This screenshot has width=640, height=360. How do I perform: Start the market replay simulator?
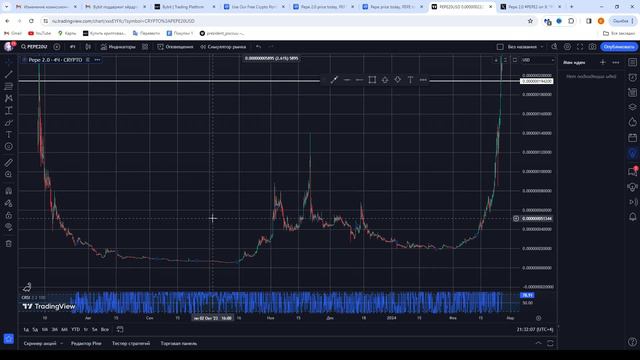point(223,47)
